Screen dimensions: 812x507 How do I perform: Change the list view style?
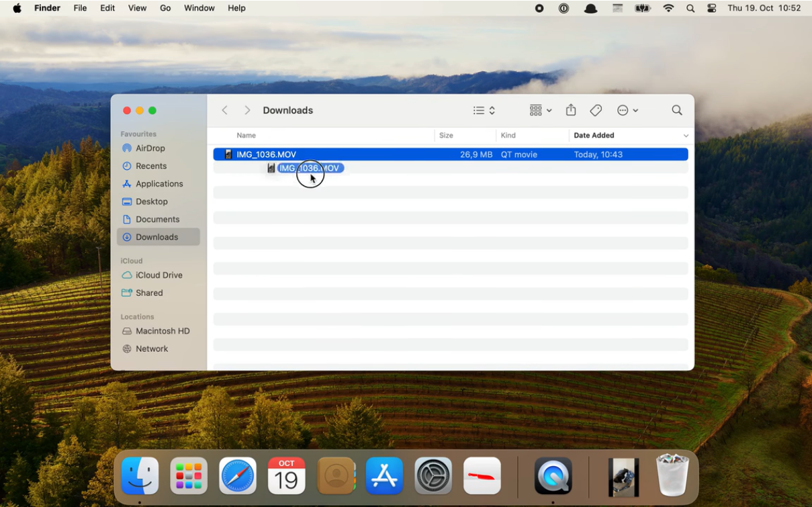click(484, 110)
